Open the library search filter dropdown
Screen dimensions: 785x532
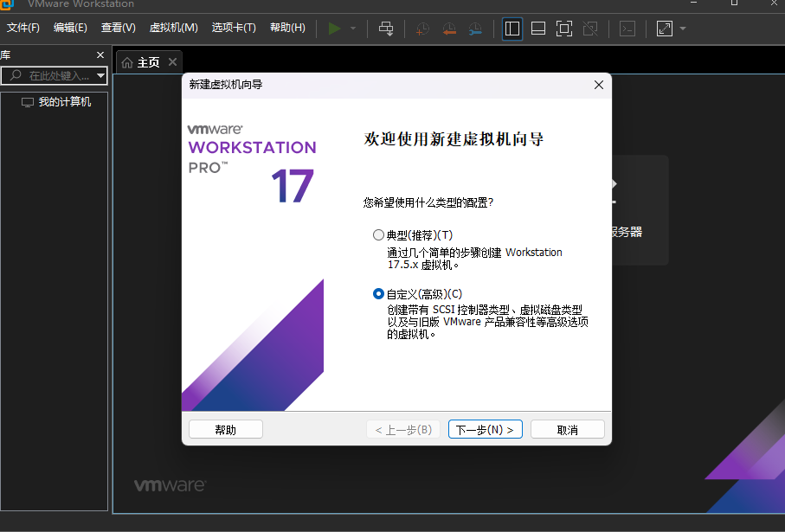tap(101, 76)
